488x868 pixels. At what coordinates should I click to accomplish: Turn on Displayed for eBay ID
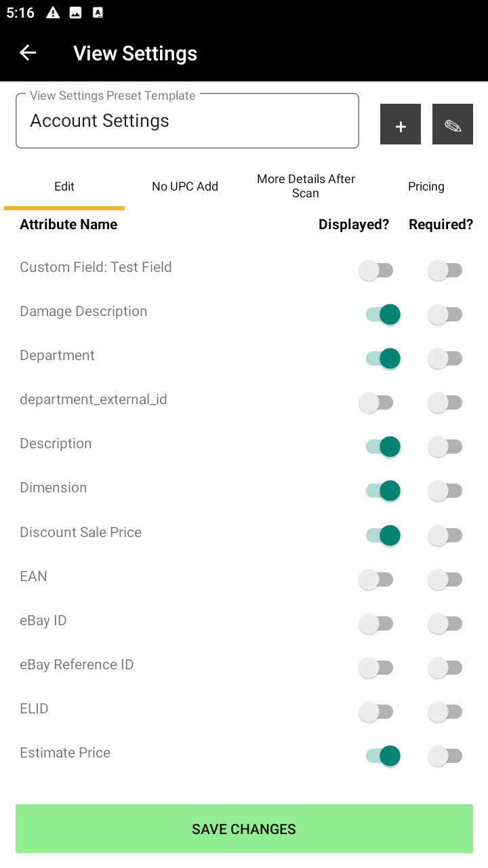pos(376,624)
